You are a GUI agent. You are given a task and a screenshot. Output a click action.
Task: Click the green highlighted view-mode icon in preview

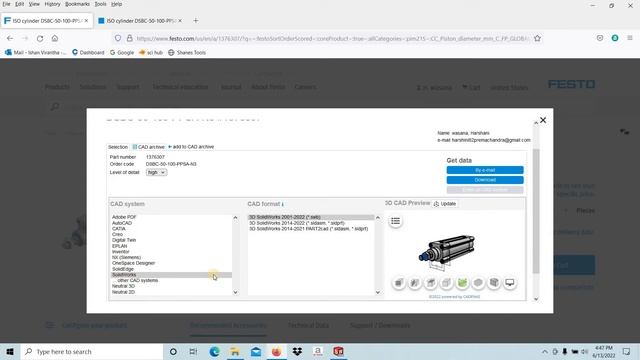[462, 282]
